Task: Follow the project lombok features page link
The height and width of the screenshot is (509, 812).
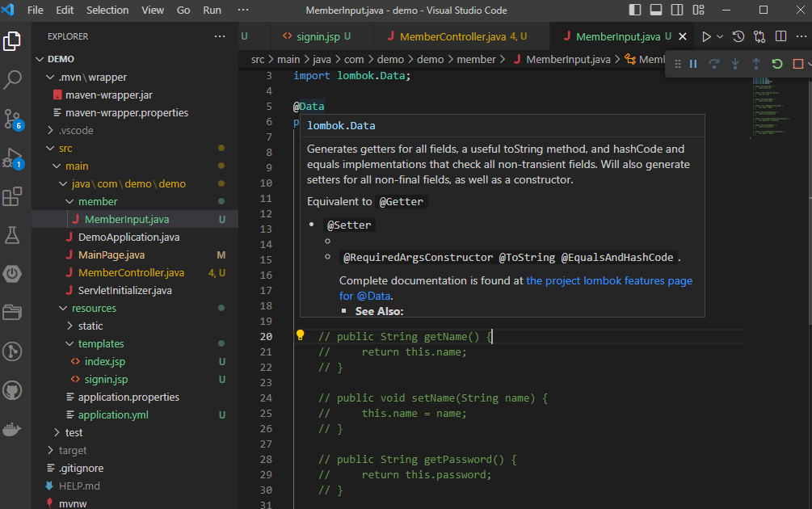Action: (x=515, y=288)
